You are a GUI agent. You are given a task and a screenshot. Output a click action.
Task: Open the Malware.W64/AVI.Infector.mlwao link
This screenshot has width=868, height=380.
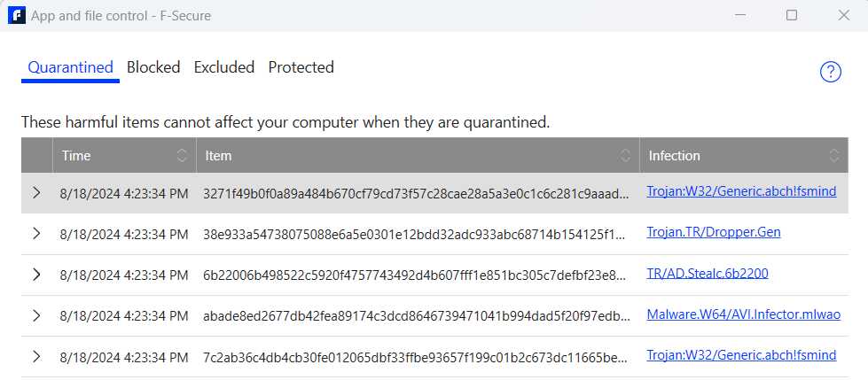[744, 314]
